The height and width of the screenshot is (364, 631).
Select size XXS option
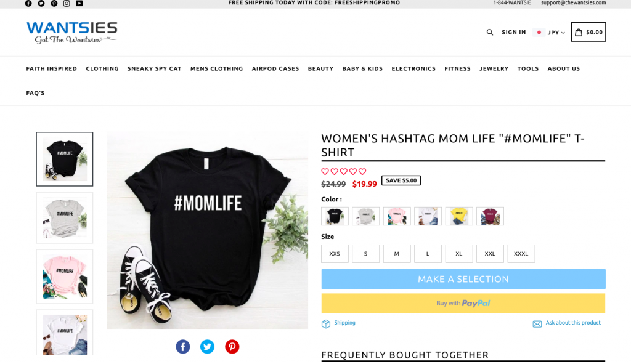(x=335, y=254)
